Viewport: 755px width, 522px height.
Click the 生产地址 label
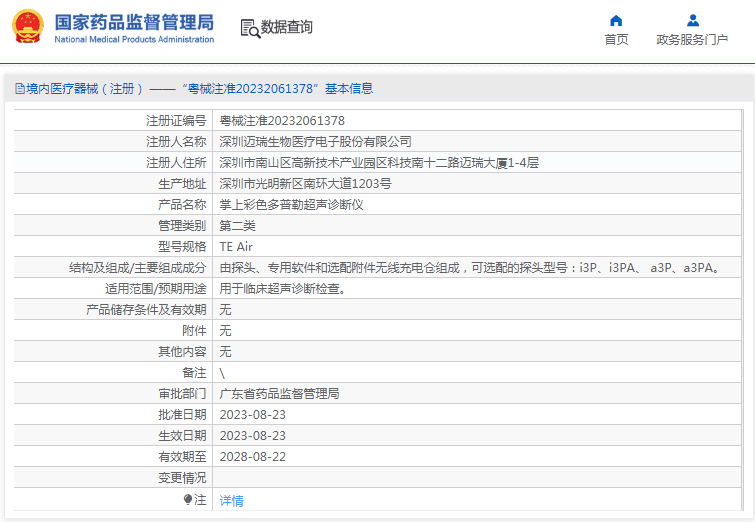coord(182,183)
